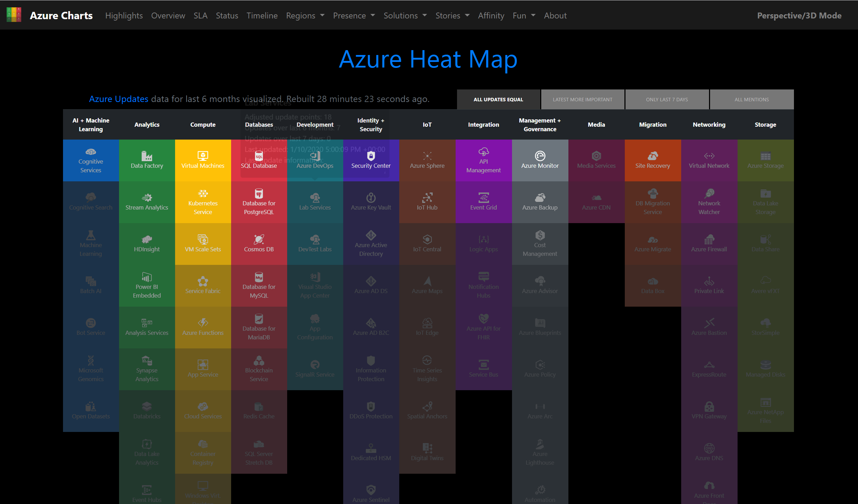858x504 pixels.
Task: Open the Cognitive Services tile icon
Action: [x=90, y=152]
